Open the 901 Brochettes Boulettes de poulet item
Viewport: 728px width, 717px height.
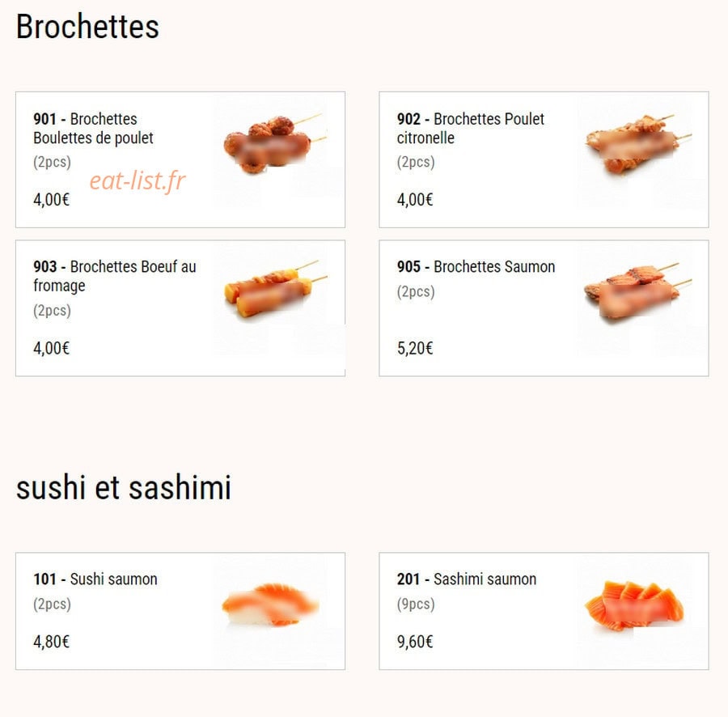(180, 159)
